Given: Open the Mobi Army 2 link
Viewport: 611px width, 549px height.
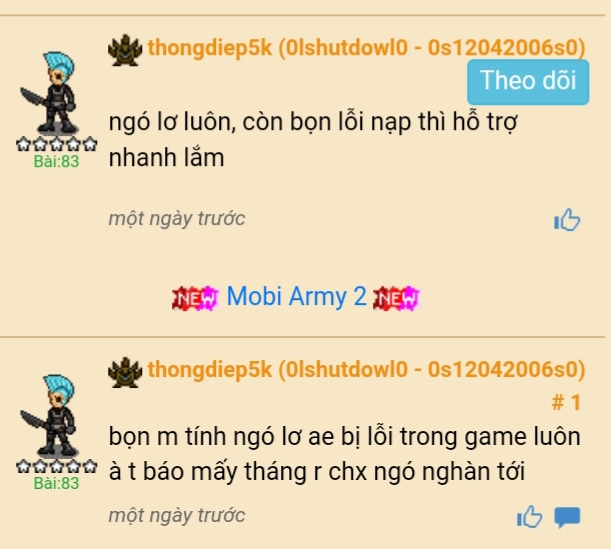Looking at the screenshot, I should [297, 296].
